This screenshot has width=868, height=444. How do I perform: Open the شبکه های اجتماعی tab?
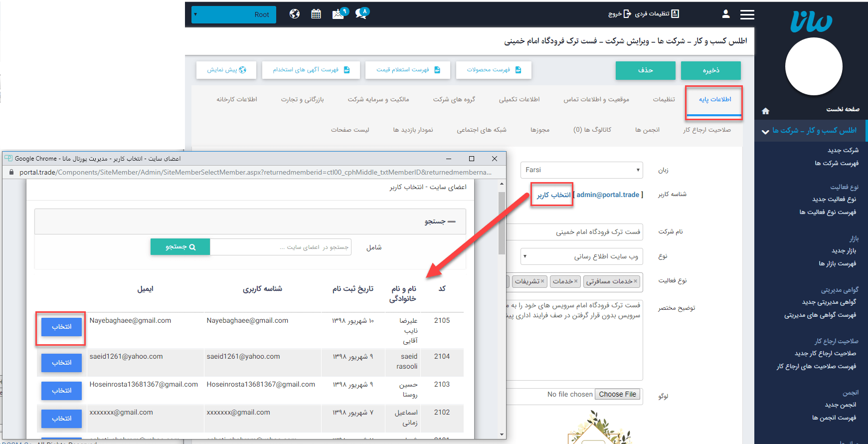click(x=482, y=130)
